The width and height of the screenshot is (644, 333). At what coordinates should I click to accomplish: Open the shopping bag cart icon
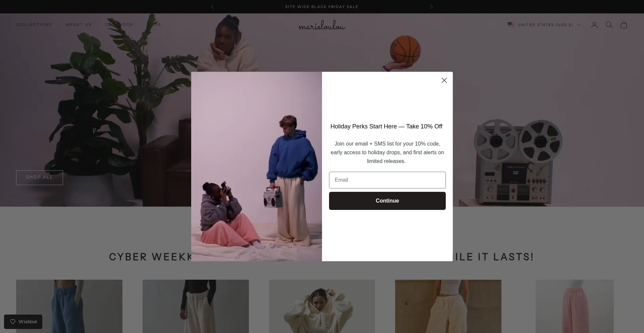tap(624, 25)
